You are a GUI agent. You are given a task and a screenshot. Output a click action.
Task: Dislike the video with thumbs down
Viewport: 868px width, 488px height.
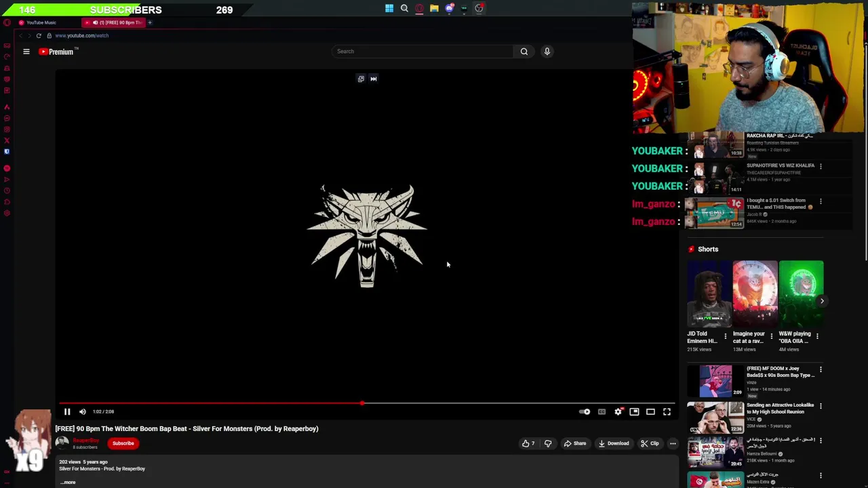(x=548, y=443)
